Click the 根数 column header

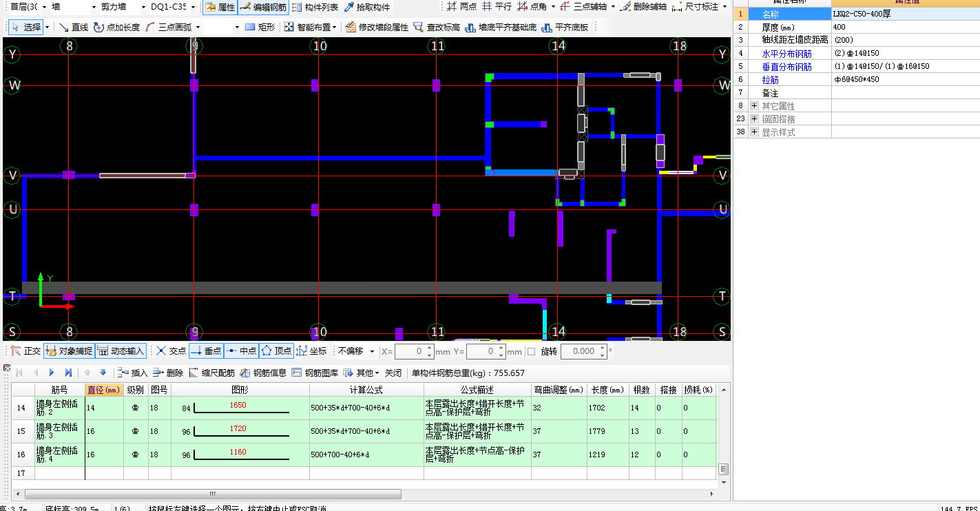[x=641, y=390]
